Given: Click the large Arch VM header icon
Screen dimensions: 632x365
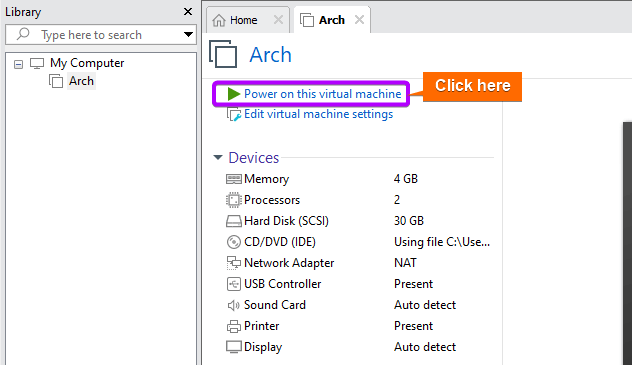Looking at the screenshot, I should 223,54.
